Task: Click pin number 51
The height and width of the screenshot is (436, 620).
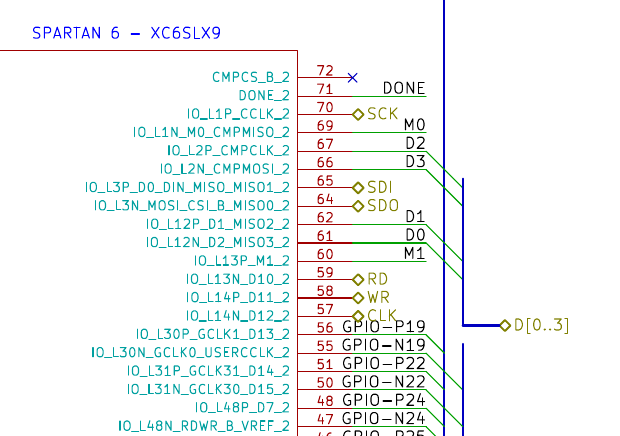Action: [x=325, y=364]
